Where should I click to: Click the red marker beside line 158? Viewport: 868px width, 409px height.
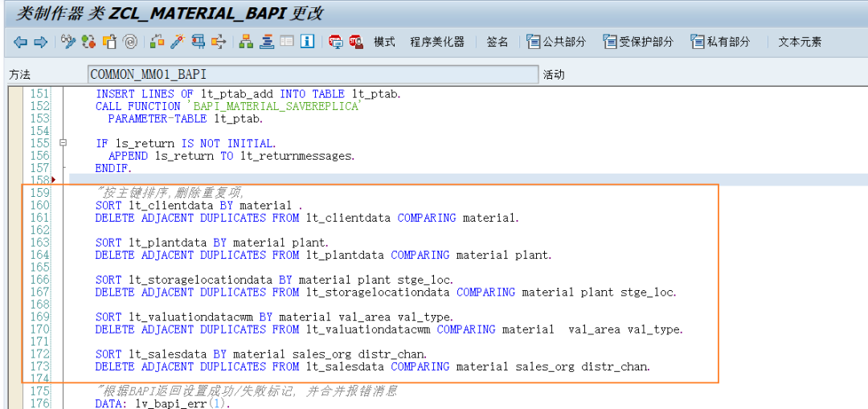tap(54, 180)
